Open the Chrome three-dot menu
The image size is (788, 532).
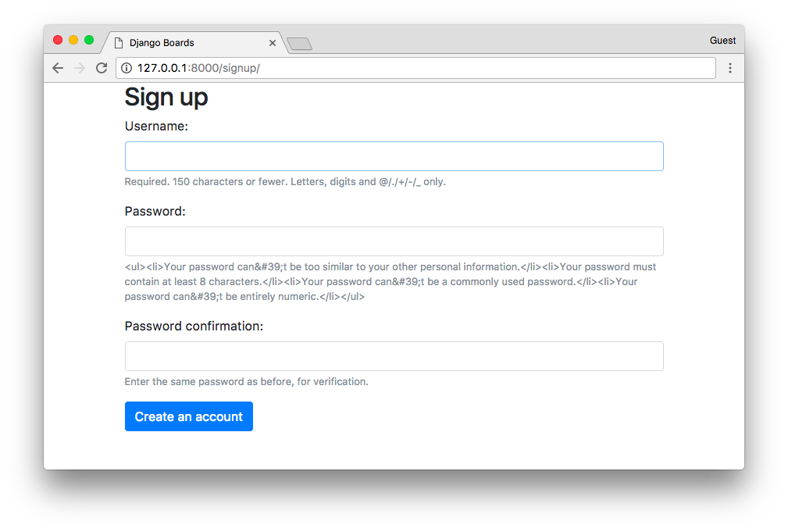tap(729, 68)
